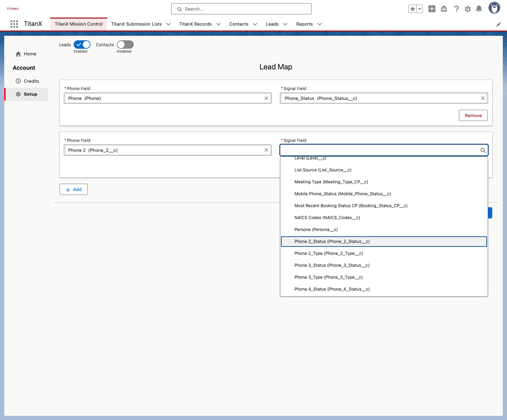Click the empty Signal Field combobox
Viewport: 507px width, 420px height.
coord(384,150)
